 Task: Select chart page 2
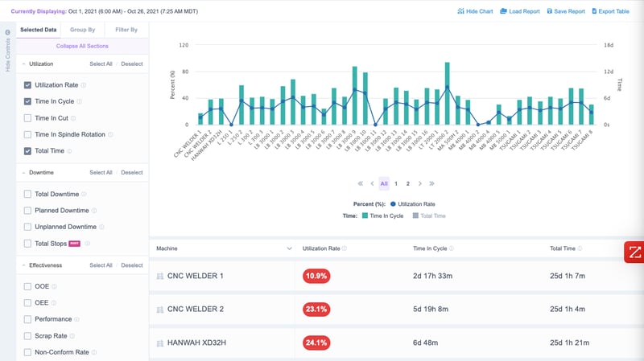tap(408, 184)
